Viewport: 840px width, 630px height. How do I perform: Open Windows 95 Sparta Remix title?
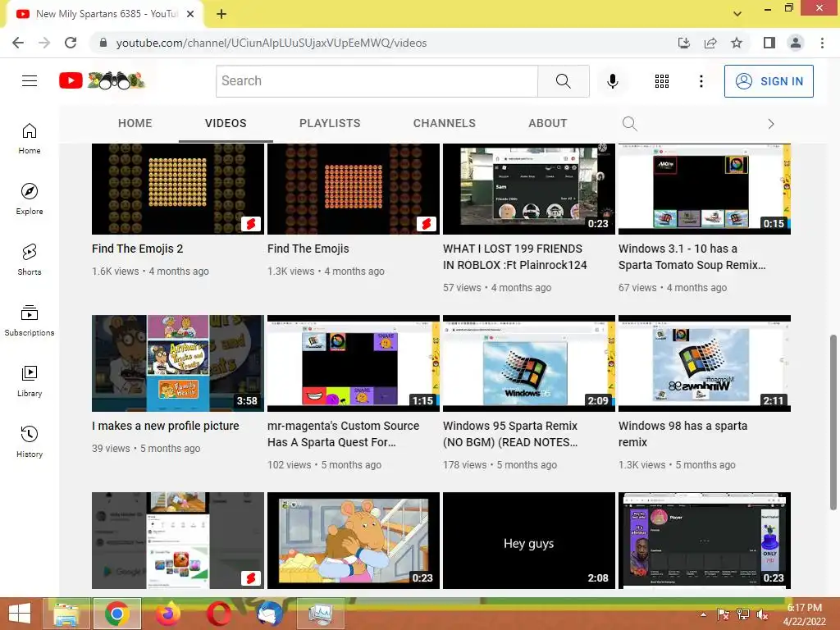click(x=510, y=434)
